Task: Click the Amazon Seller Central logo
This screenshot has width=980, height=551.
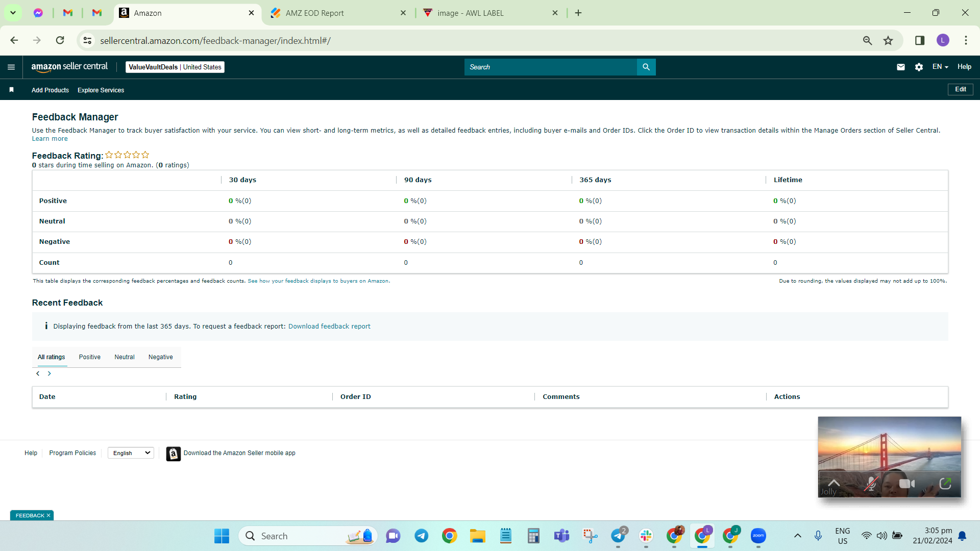Action: [x=69, y=67]
